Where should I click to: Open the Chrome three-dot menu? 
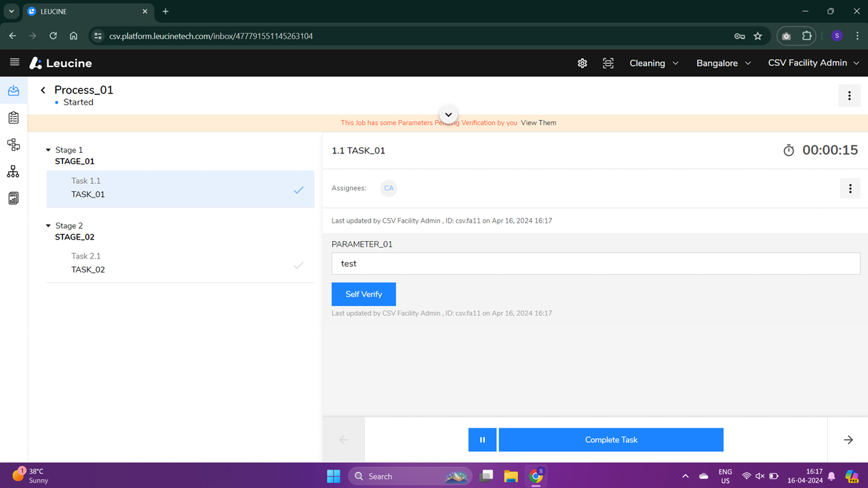point(857,36)
